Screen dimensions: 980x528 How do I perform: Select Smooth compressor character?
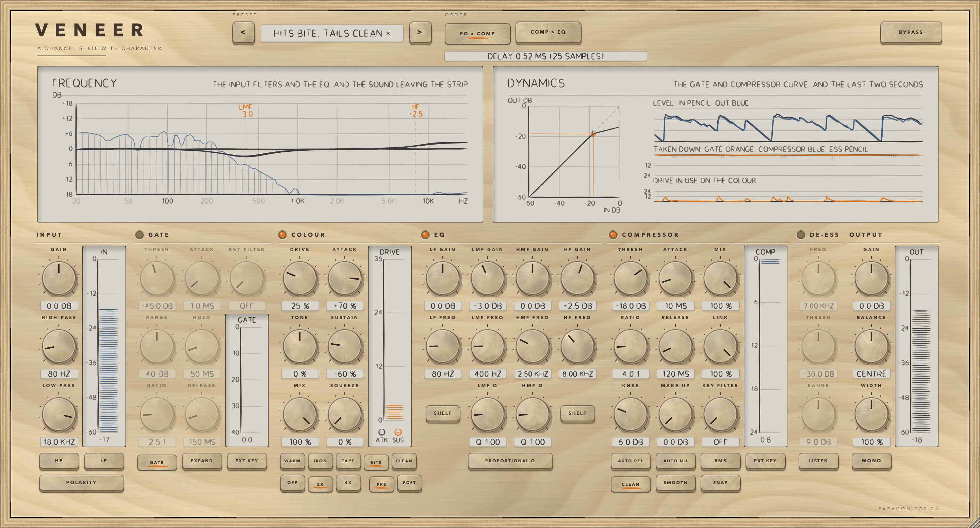676,483
